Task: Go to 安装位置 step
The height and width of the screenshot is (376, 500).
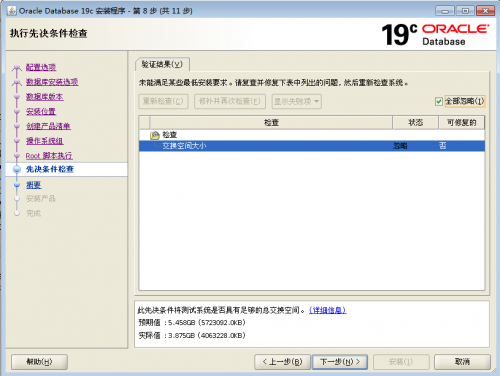Action: [x=41, y=111]
